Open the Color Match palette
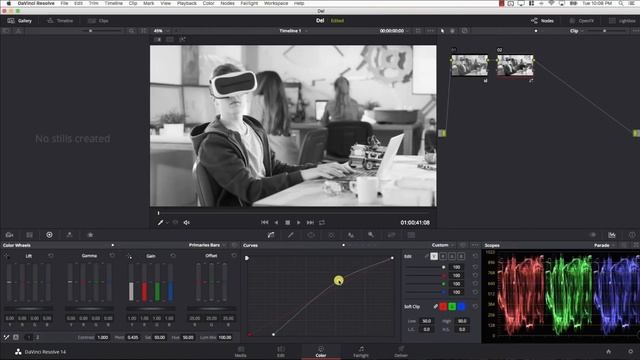640x360 pixels. coord(29,235)
